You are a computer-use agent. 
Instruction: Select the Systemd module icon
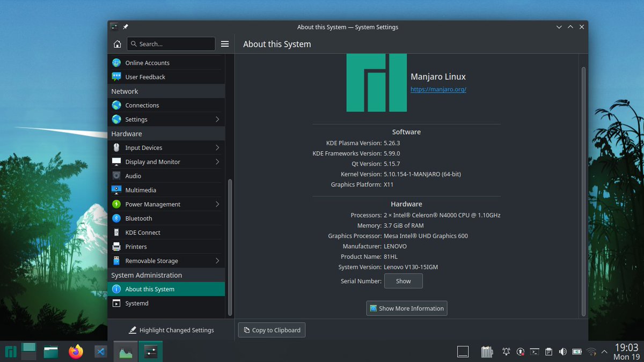[x=116, y=303]
